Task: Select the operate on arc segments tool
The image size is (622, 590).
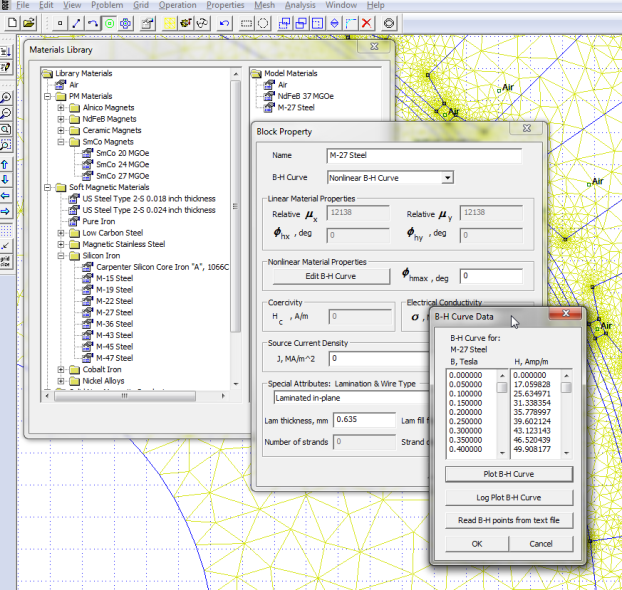Action: [x=92, y=23]
